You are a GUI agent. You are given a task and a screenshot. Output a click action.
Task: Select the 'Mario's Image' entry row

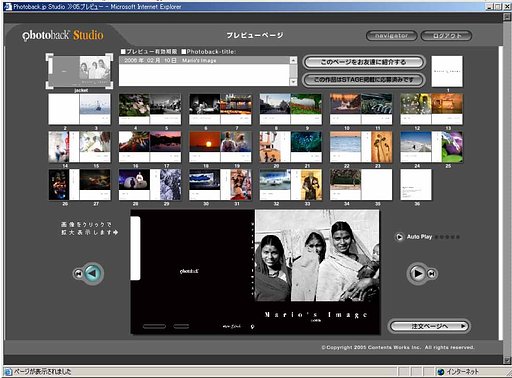pos(204,60)
